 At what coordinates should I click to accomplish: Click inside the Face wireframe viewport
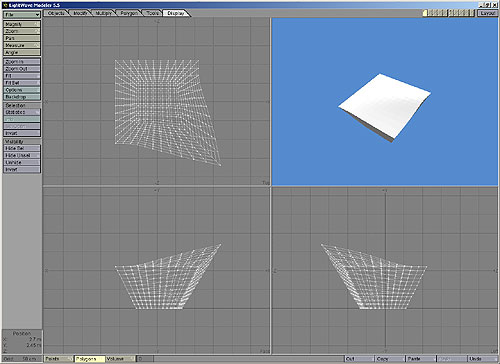click(x=156, y=270)
